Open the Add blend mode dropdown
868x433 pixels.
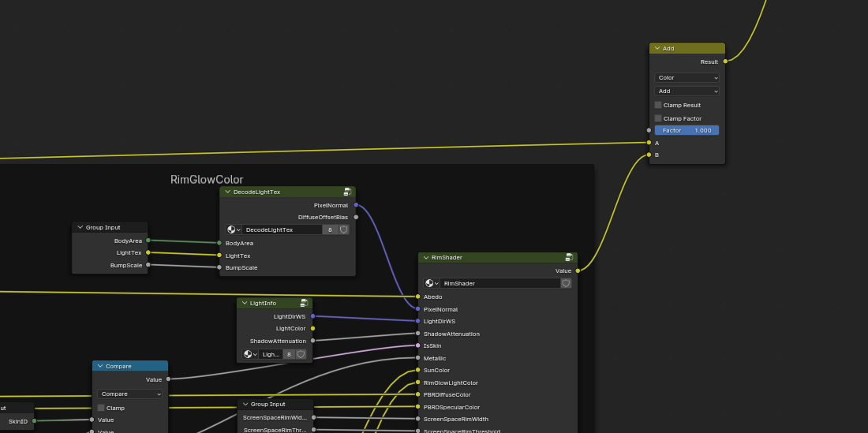687,91
